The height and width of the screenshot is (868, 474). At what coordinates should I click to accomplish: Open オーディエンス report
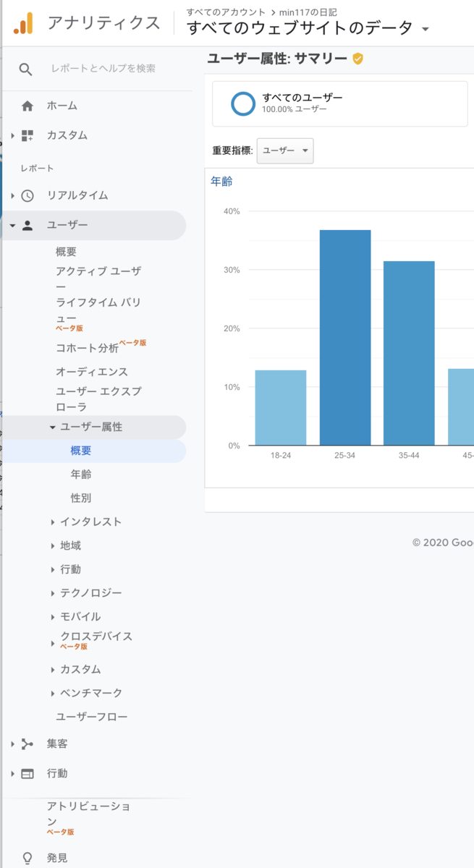coord(92,372)
